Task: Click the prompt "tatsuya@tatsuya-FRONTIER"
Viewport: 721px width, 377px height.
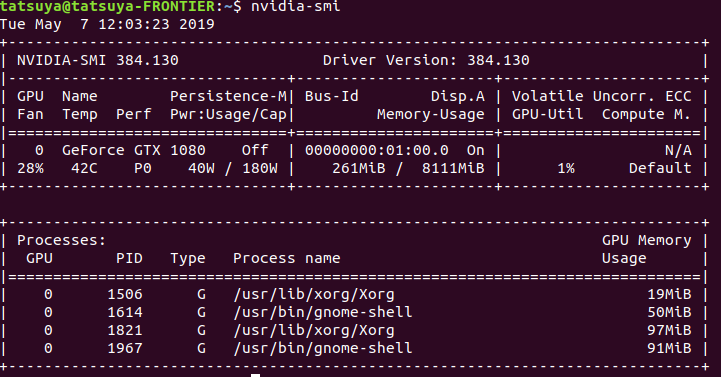Action: (x=107, y=6)
